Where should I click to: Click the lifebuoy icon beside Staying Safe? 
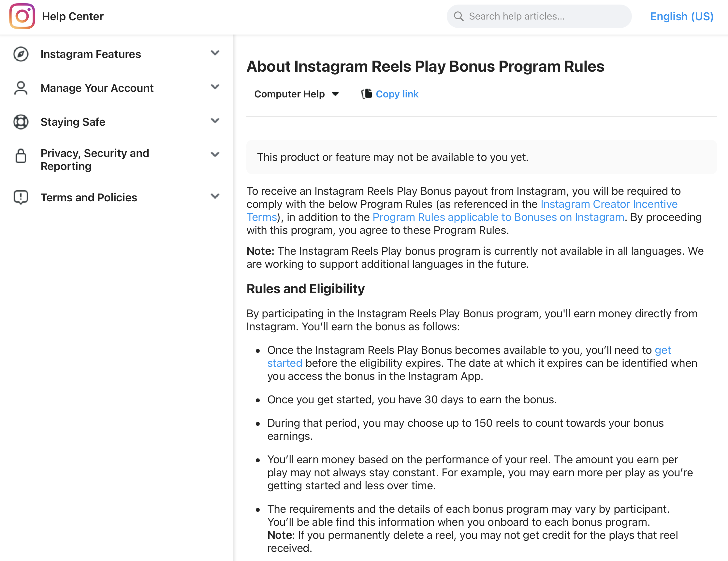point(21,122)
